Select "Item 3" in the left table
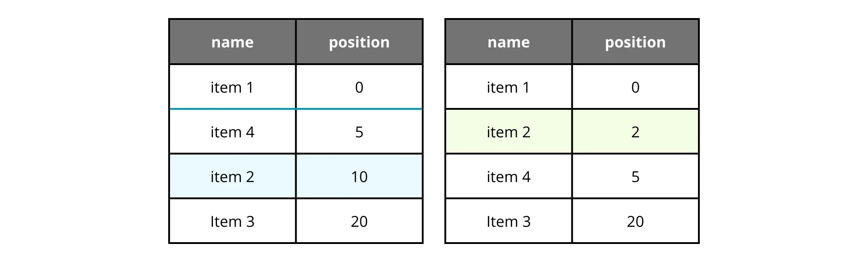 [232, 221]
